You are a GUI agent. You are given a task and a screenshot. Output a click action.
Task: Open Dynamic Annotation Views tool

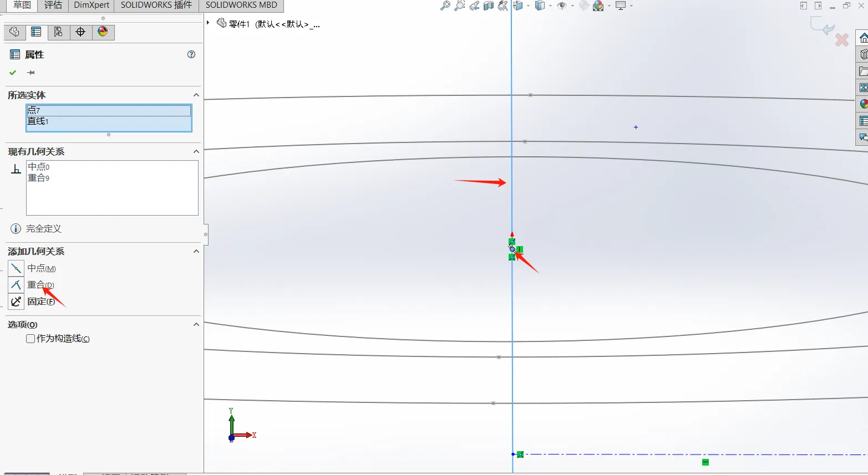pos(503,6)
